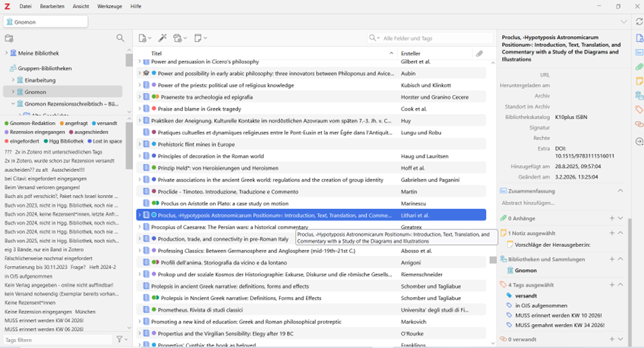This screenshot has height=348, width=644.
Task: Click the 'Tags filtern' input field
Action: pyautogui.click(x=57, y=340)
